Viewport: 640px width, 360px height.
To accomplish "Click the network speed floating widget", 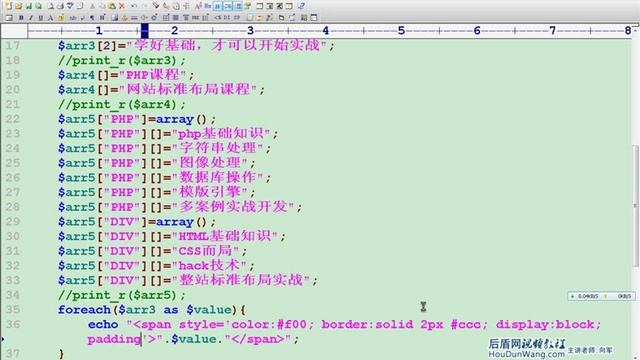I will 601,296.
